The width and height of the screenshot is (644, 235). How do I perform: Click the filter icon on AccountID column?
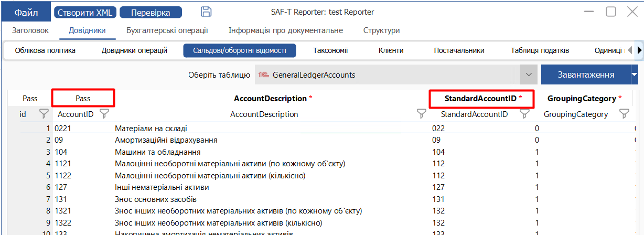pos(104,113)
